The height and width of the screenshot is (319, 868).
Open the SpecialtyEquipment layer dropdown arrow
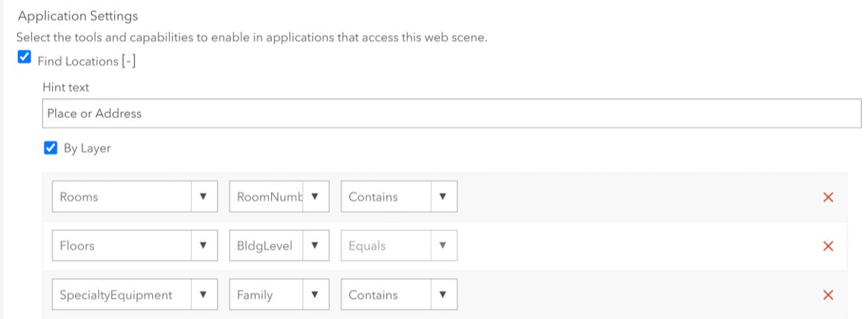(203, 294)
